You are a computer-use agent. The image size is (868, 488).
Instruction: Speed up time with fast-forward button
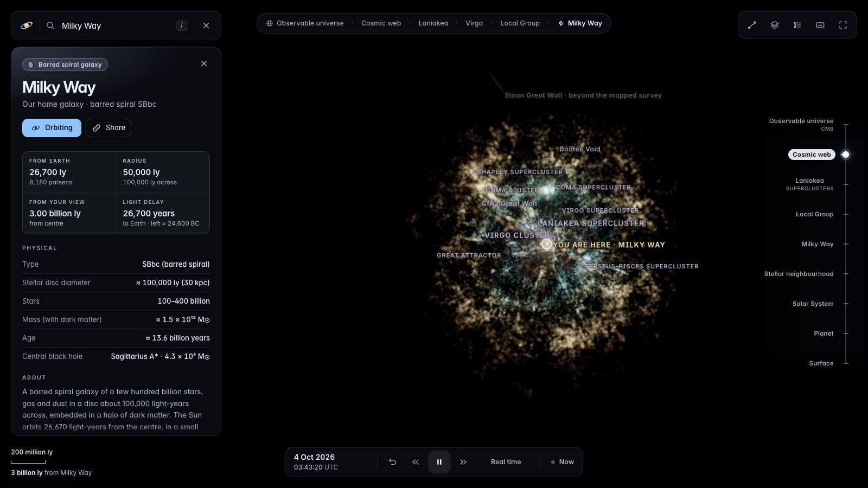[x=463, y=462]
